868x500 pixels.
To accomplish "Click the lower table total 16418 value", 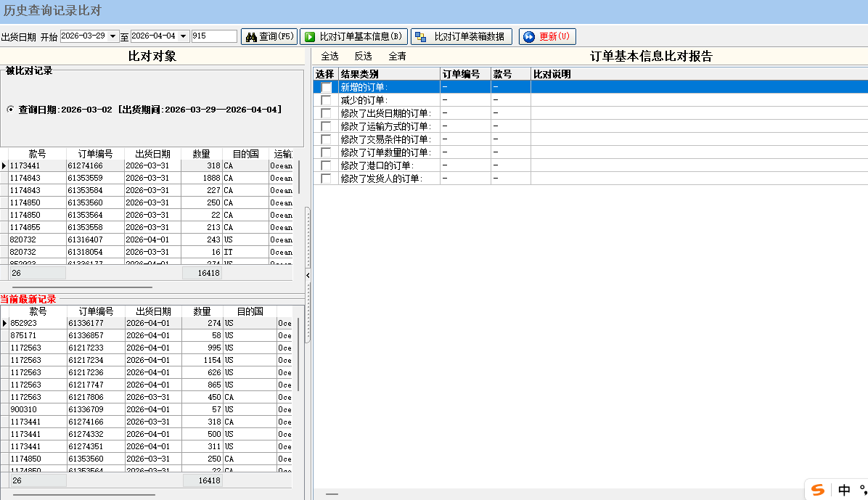I will coord(209,480).
